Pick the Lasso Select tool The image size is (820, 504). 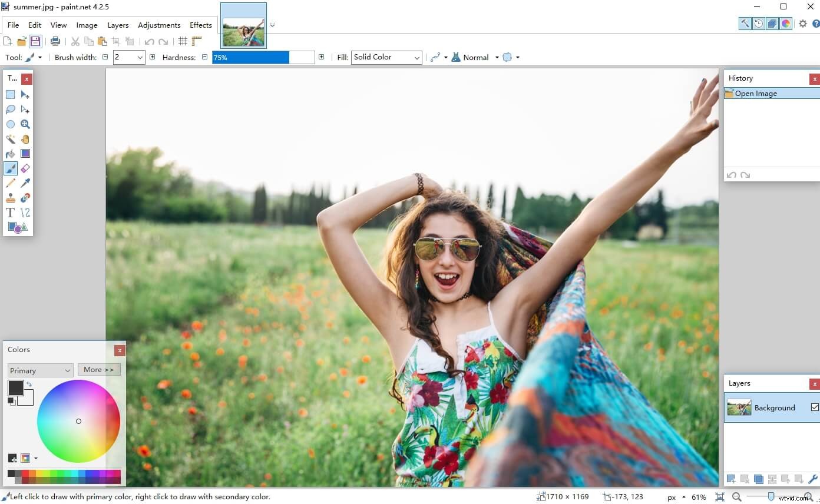10,109
